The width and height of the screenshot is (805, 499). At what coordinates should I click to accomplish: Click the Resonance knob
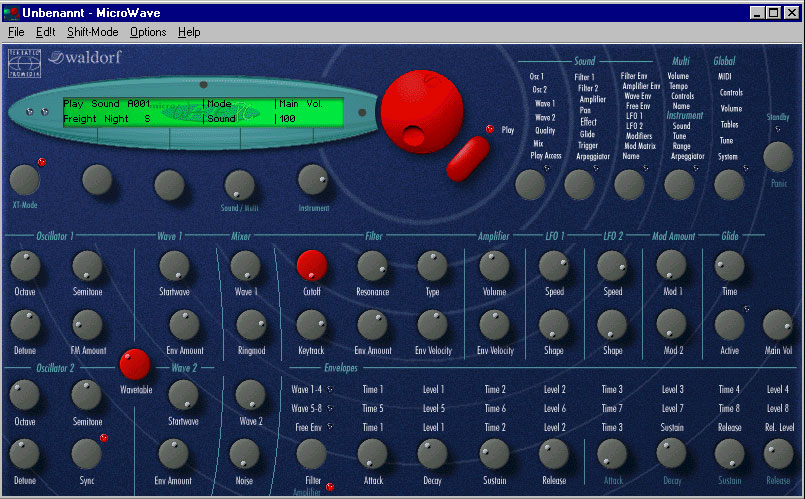tap(372, 266)
